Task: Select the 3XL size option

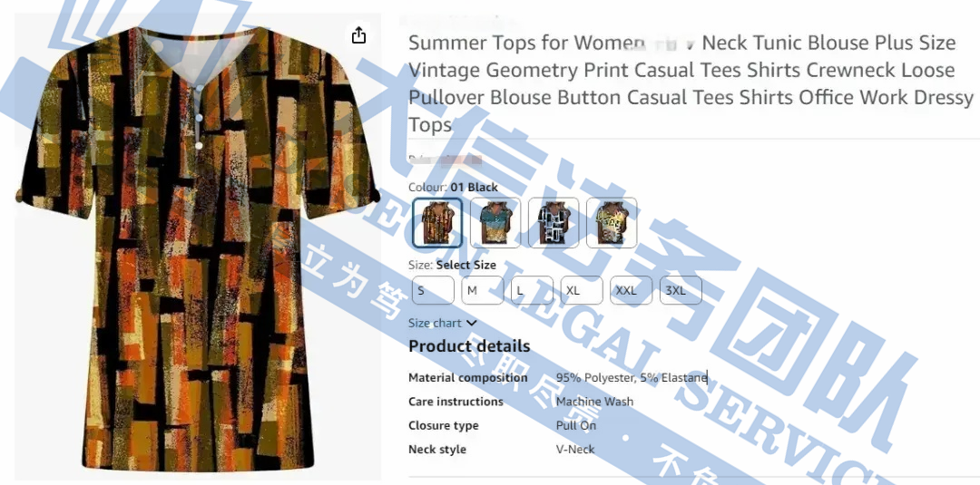Action: click(681, 290)
